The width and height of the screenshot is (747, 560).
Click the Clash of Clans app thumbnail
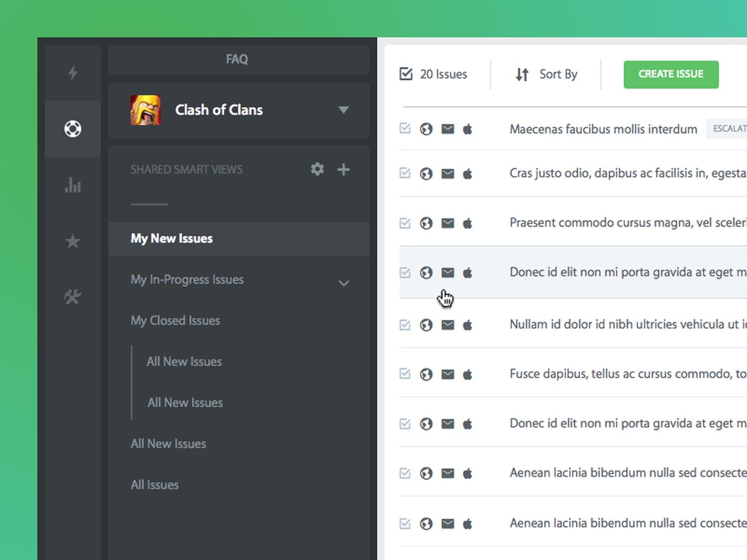(146, 110)
